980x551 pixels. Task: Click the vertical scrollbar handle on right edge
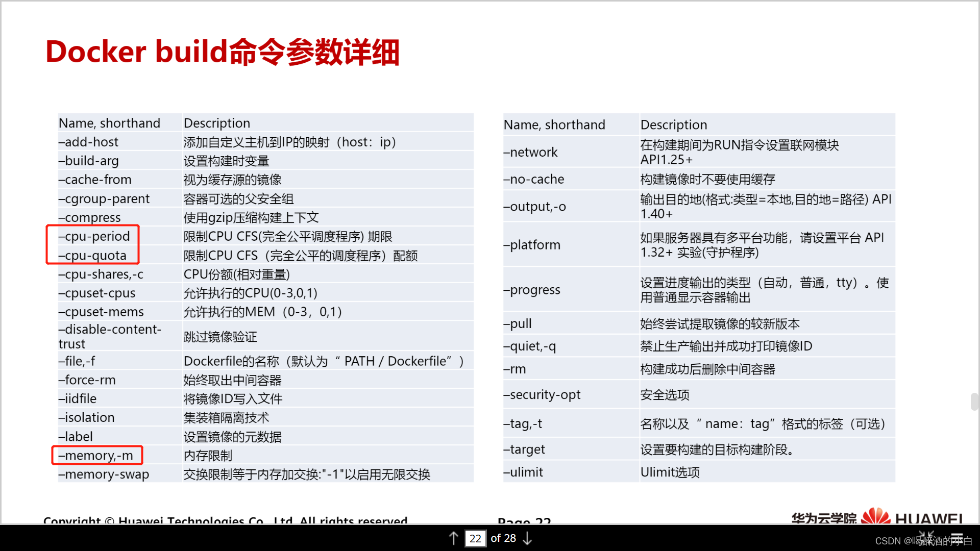974,402
